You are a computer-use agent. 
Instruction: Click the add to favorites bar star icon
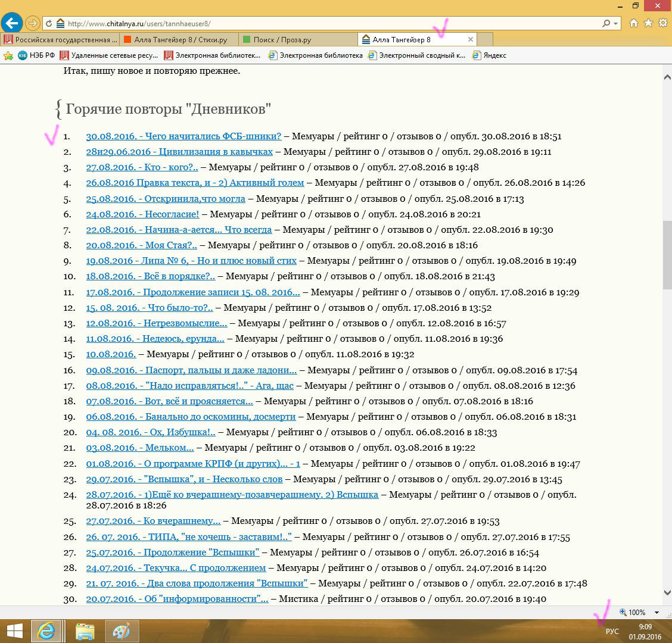(8, 55)
